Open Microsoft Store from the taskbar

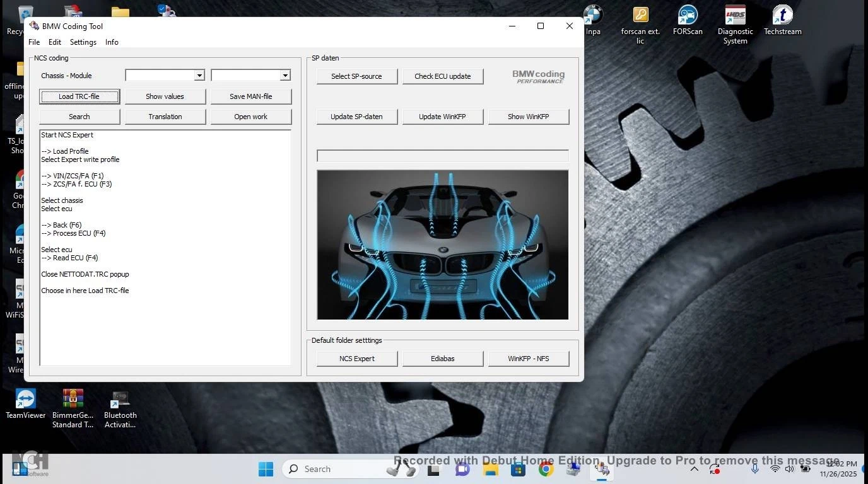pos(518,470)
